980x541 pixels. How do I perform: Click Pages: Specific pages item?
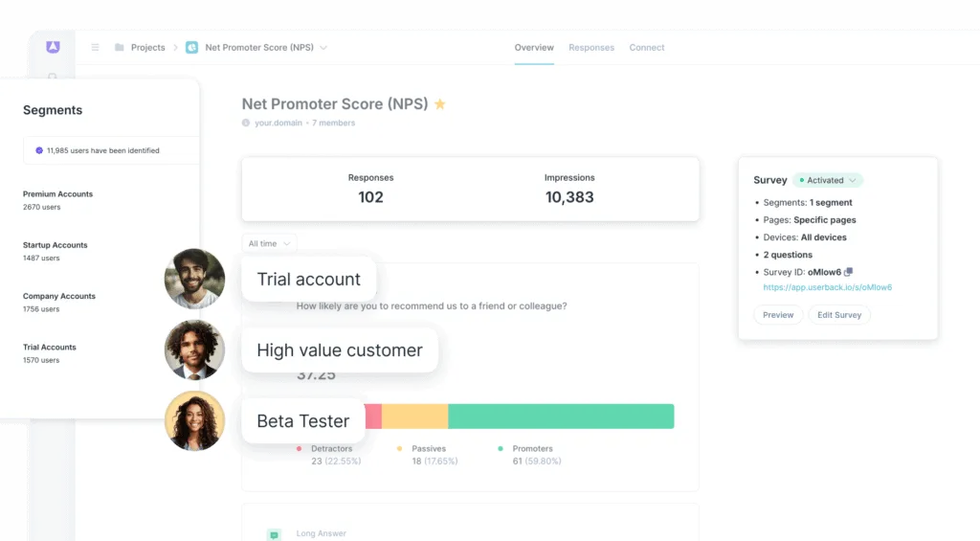click(x=810, y=220)
